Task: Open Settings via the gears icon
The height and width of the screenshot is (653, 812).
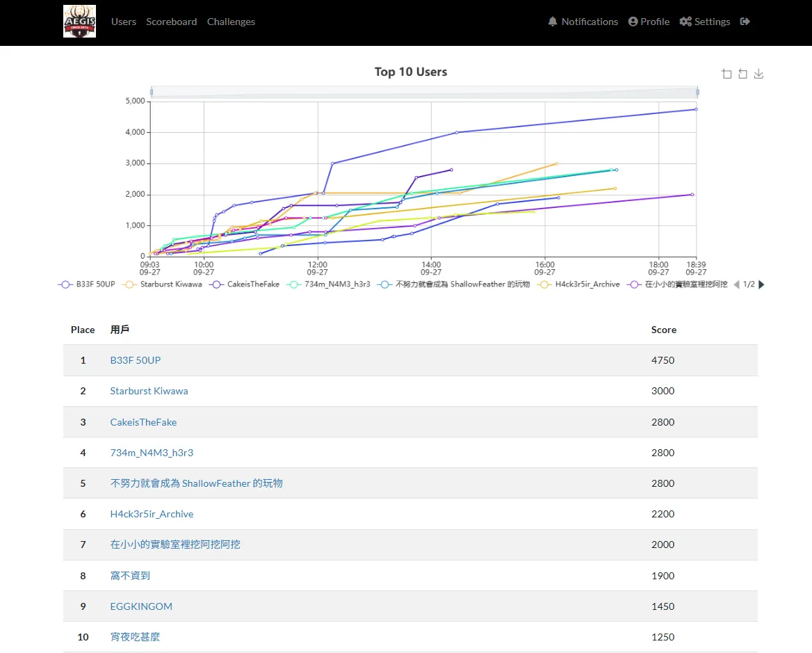Action: pos(685,22)
